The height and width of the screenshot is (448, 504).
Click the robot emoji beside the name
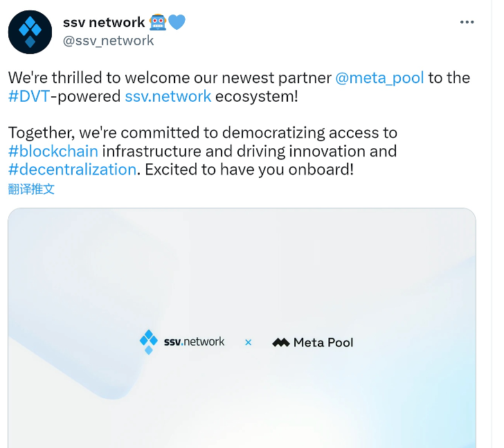click(x=158, y=22)
